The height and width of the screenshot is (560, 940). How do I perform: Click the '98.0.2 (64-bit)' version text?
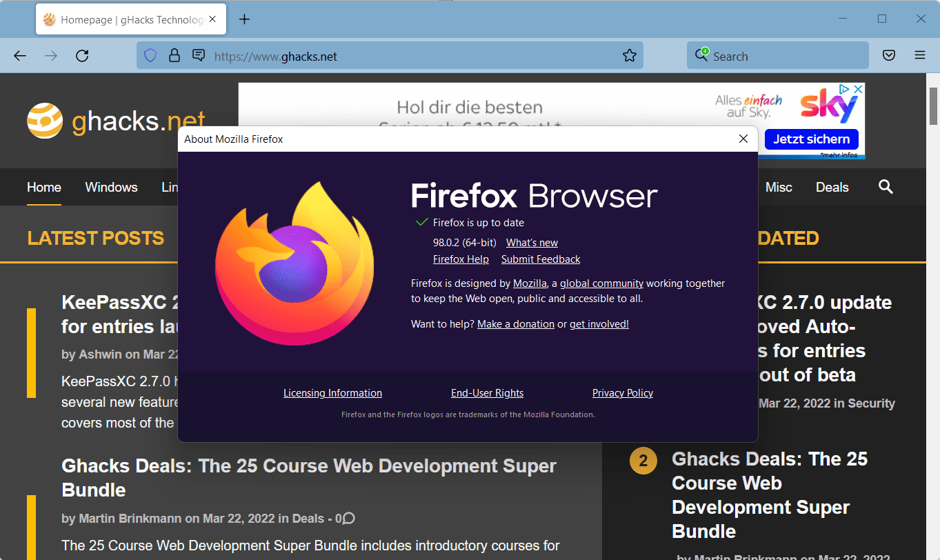[465, 243]
